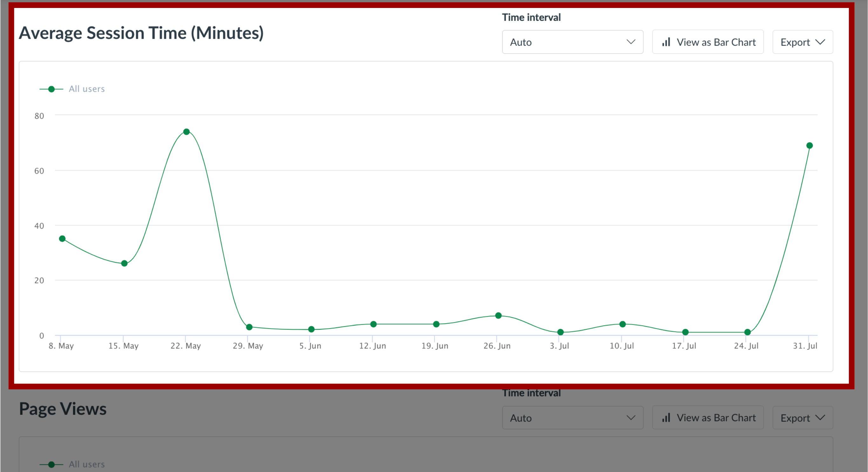Click the Average Session Time (Minutes) heading
Image resolution: width=868 pixels, height=472 pixels.
141,33
